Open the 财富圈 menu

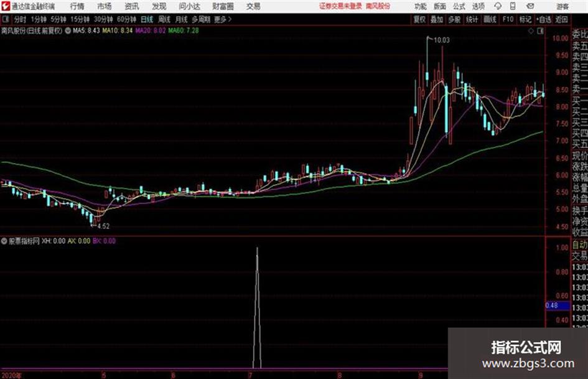tap(223, 6)
